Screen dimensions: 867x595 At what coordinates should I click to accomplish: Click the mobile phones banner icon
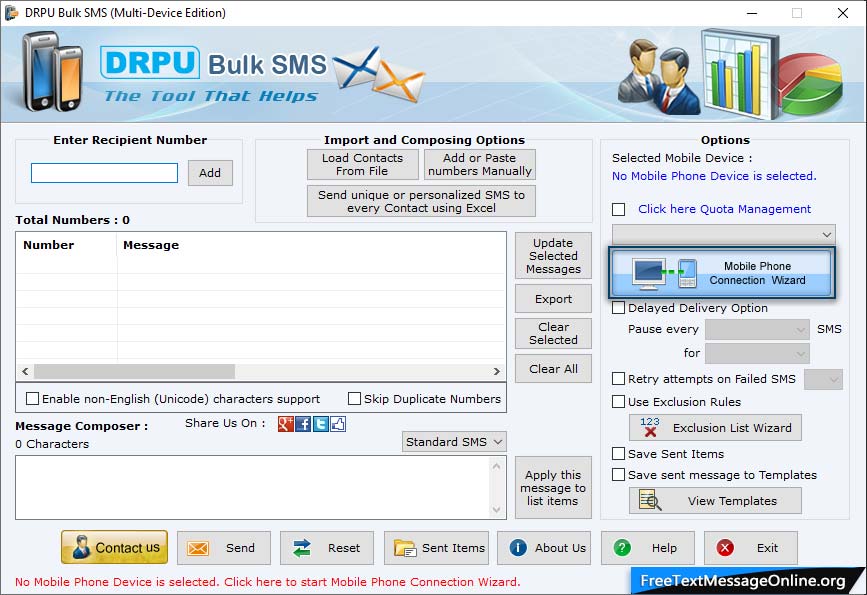(52, 71)
